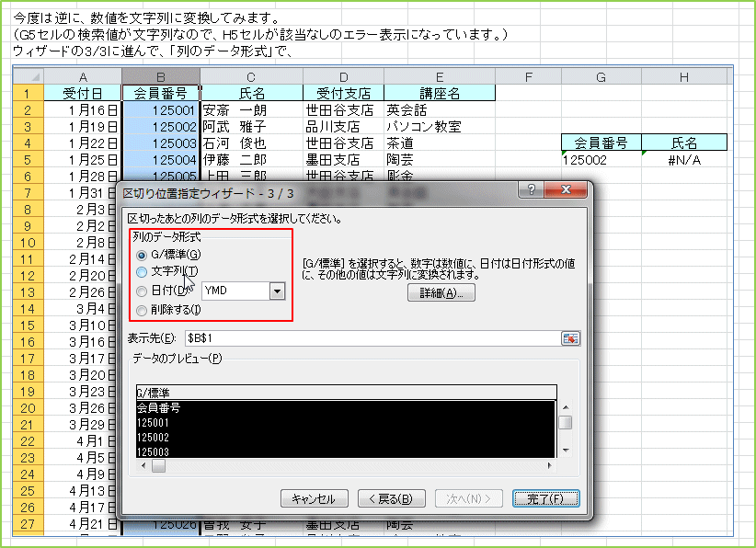
Task: Select column D header
Action: point(343,76)
